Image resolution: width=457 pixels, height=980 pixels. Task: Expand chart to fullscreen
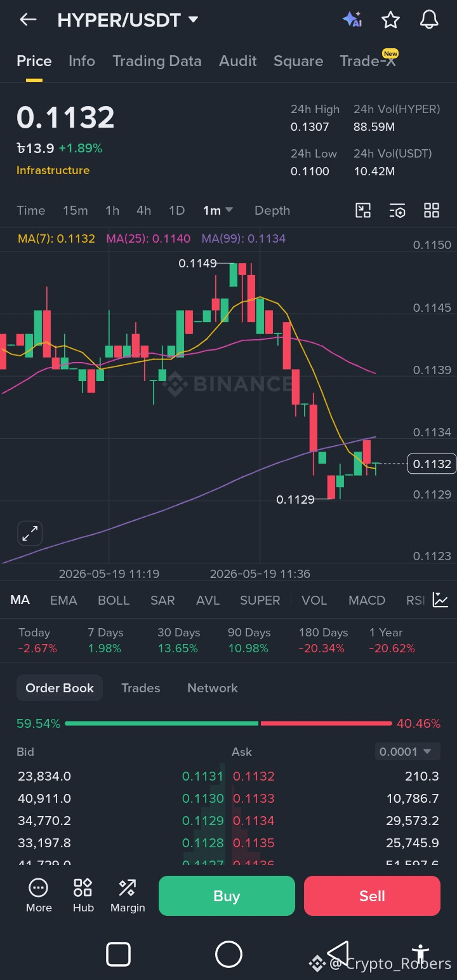[30, 534]
